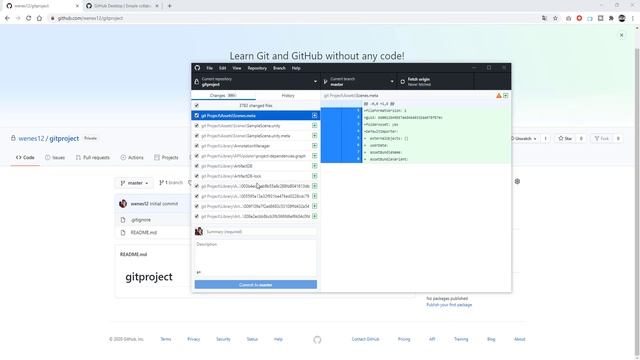Uncheck the project-dependencies.graph file checkbox
The height and width of the screenshot is (360, 640).
point(197,156)
